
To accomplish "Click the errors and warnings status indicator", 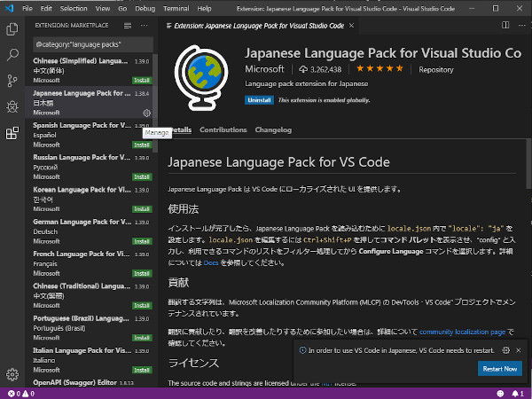I will click(21, 394).
